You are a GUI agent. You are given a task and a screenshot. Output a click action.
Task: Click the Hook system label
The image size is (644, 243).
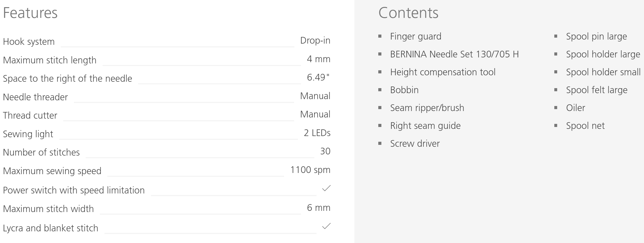coord(29,41)
